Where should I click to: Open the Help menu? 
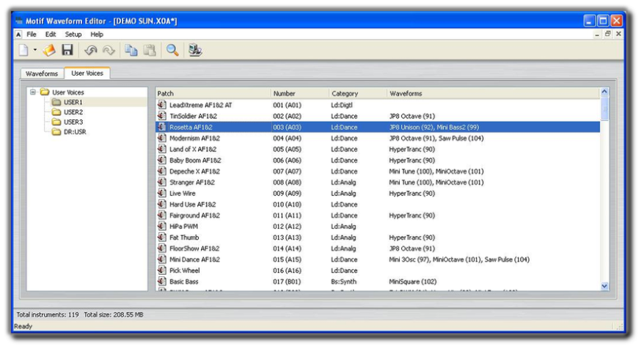(x=97, y=34)
